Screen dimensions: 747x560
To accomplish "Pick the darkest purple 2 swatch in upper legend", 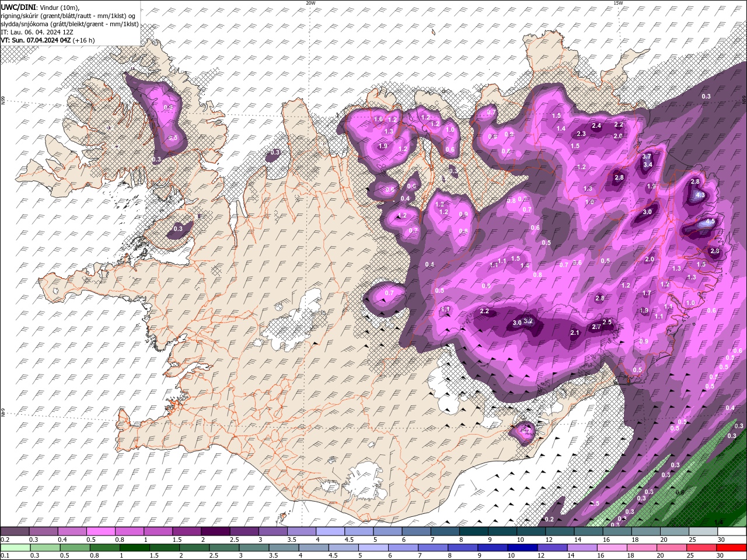I will tap(215, 531).
